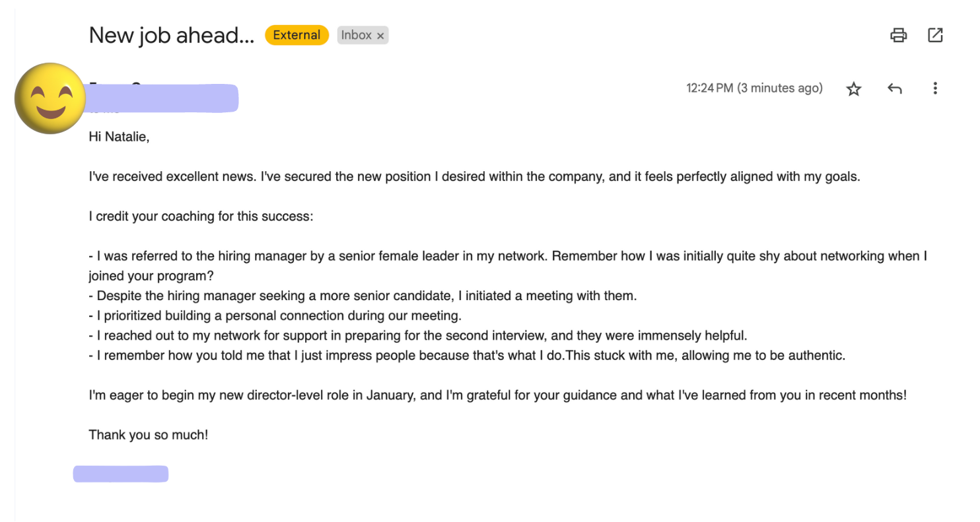Click the Reply arrow icon
Viewport: 980px width, 522px height.
point(894,89)
